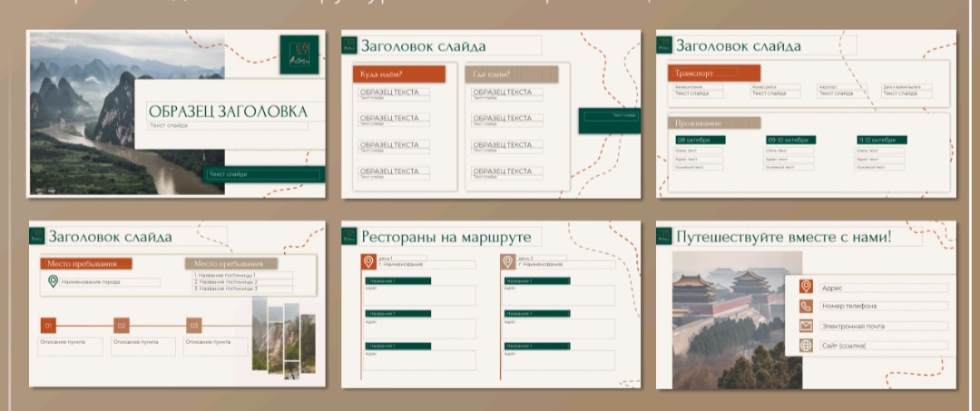Click the beige Место пребывания label
Image resolution: width=980 pixels, height=411 pixels.
point(231,264)
